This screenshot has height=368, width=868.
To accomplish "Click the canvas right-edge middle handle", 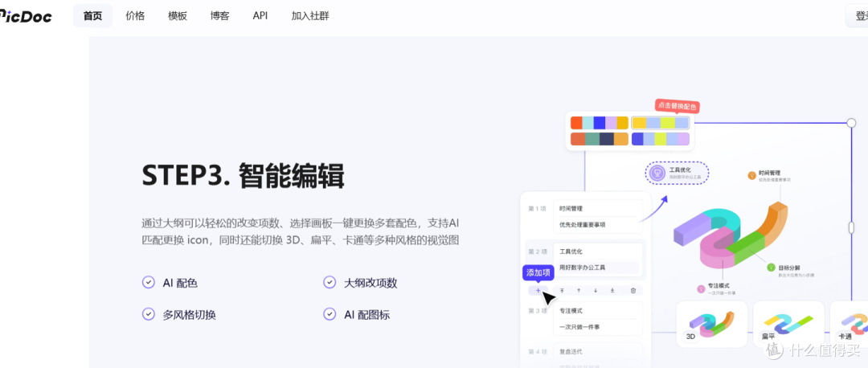I will click(851, 227).
